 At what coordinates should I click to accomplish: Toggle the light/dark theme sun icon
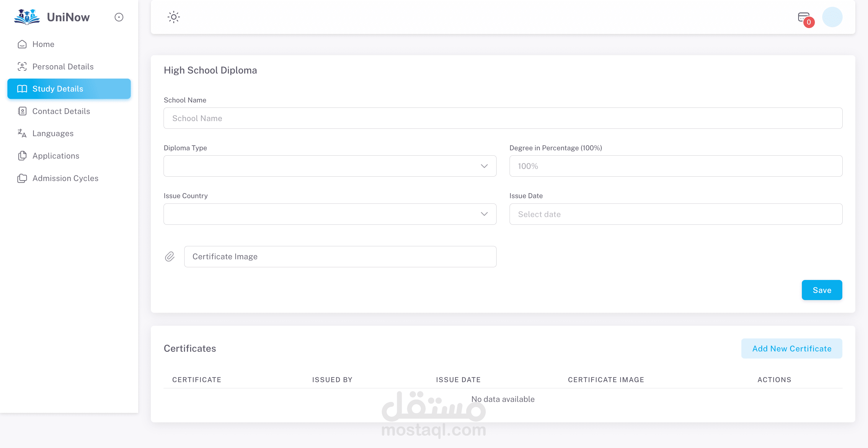(x=174, y=17)
